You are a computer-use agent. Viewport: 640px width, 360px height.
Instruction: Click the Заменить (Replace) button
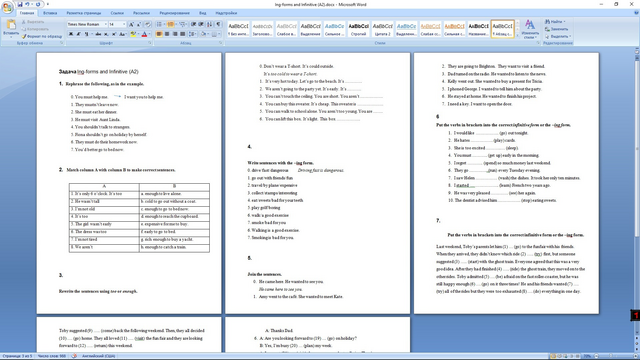pos(556,29)
